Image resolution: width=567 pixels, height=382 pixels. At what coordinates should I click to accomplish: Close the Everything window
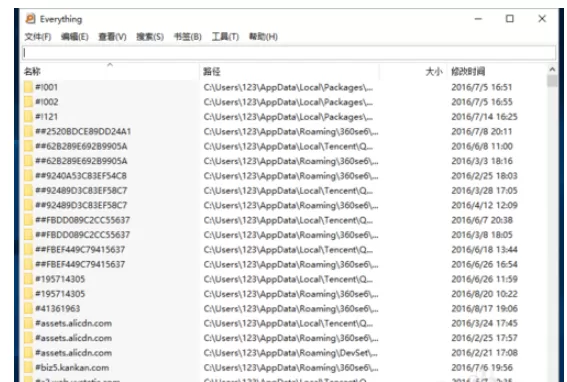(x=542, y=19)
